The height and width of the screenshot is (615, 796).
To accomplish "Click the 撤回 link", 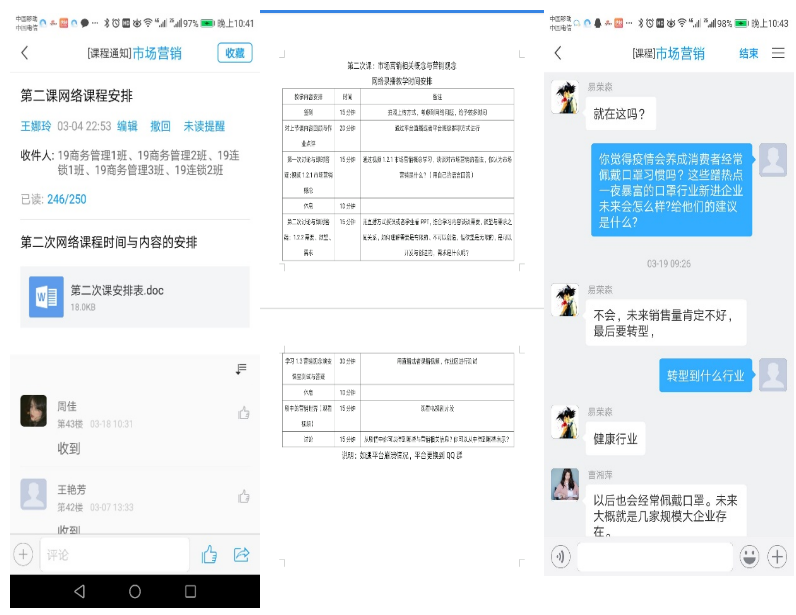I will pyautogui.click(x=160, y=126).
